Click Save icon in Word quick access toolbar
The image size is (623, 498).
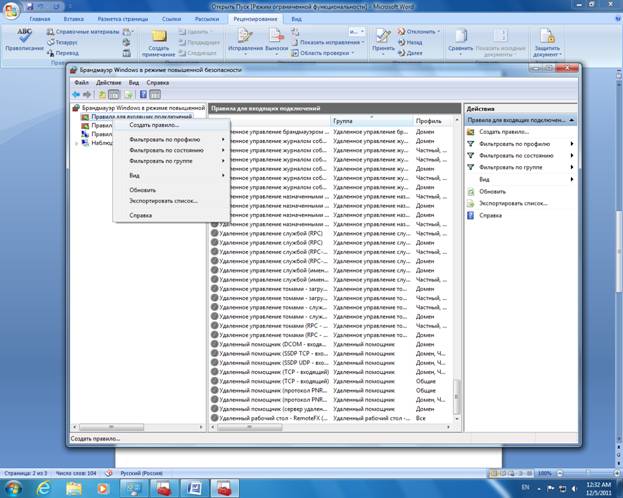pos(31,7)
